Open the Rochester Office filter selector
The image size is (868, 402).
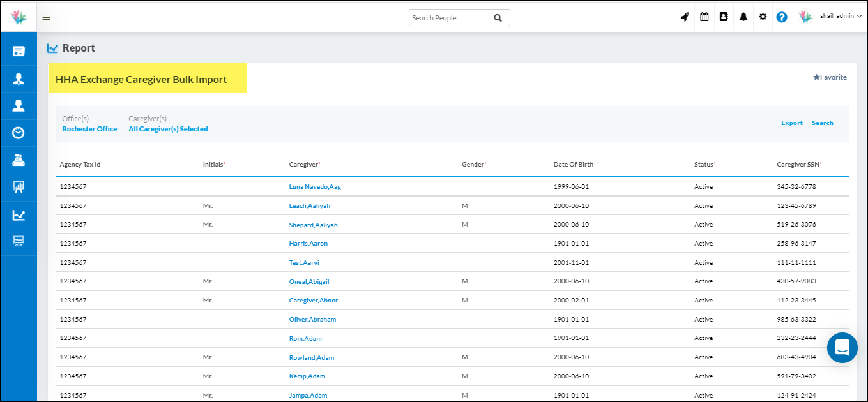point(89,129)
